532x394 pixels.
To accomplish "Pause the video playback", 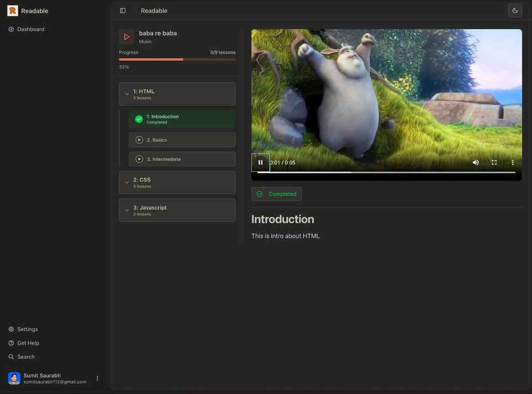I will (261, 162).
